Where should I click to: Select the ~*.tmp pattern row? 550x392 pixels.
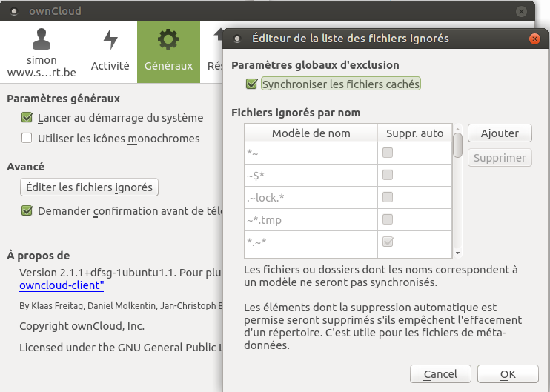point(348,220)
